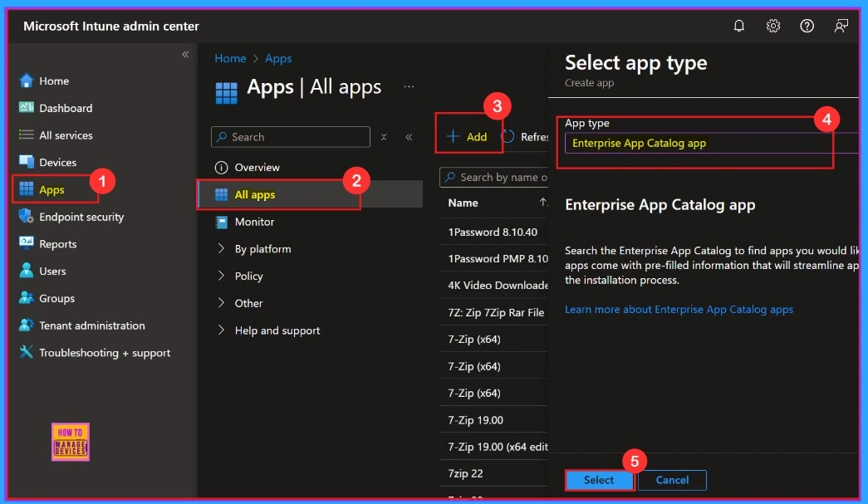This screenshot has width=868, height=504.
Task: Click the Overview info icon
Action: [221, 167]
